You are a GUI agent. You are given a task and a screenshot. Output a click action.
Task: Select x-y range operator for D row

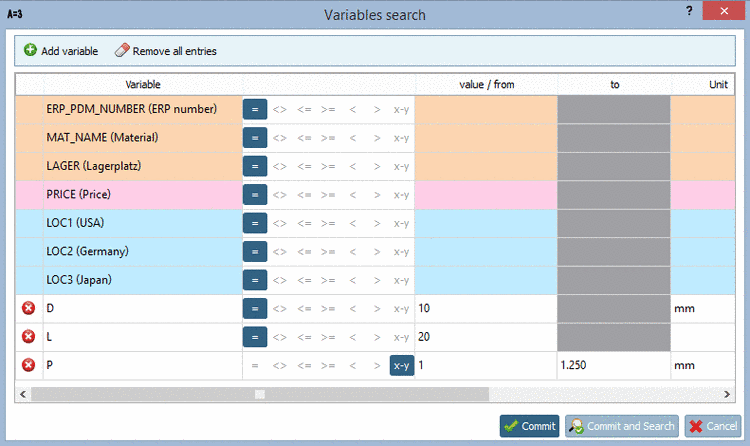point(401,309)
